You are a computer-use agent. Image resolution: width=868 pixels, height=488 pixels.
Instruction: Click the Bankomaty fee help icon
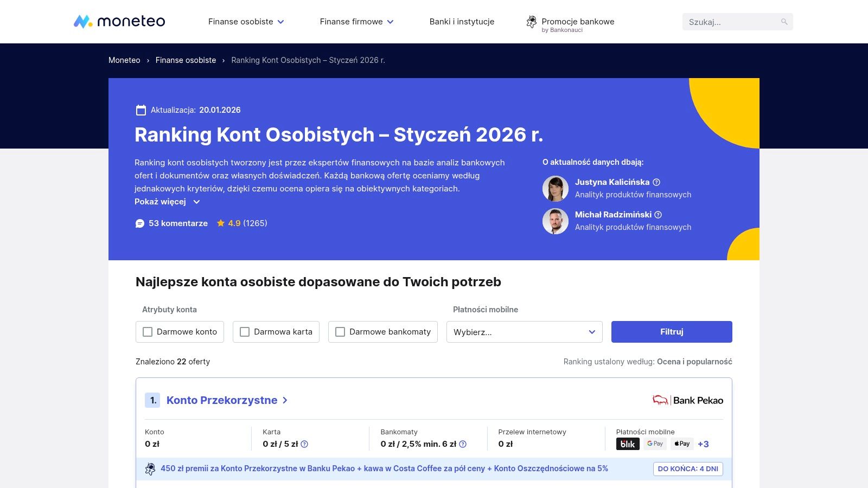click(x=463, y=444)
